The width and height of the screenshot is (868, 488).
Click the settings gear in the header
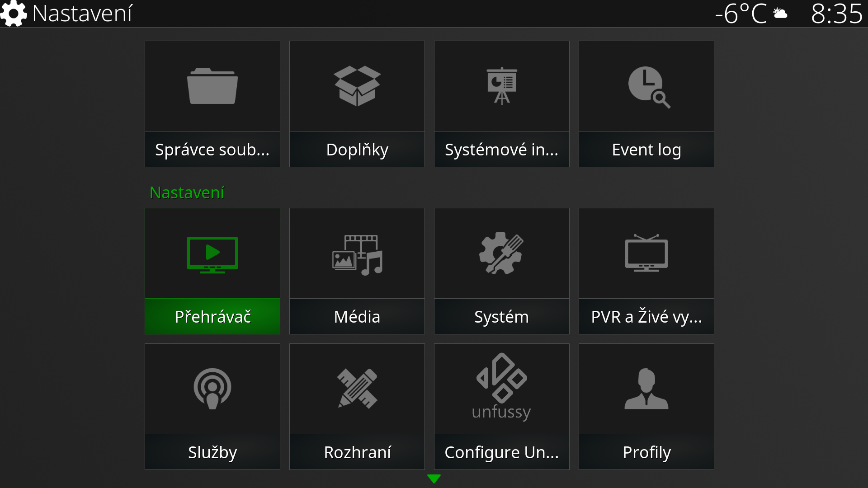click(x=14, y=14)
